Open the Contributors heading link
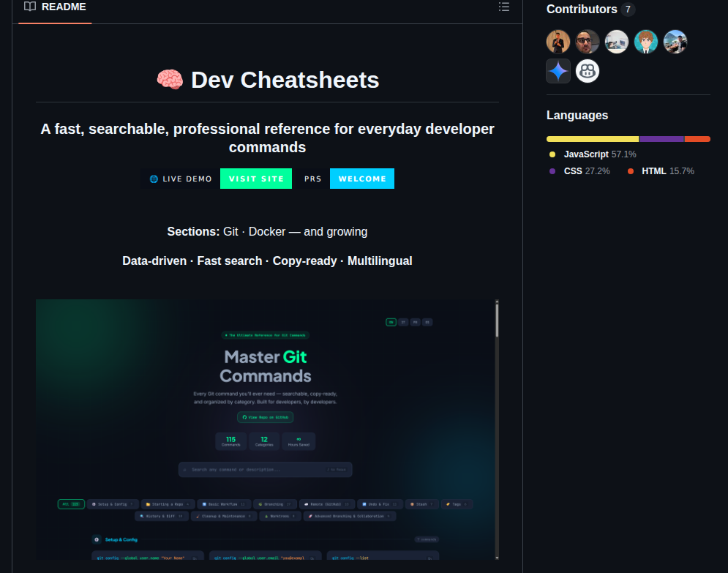 (x=582, y=10)
